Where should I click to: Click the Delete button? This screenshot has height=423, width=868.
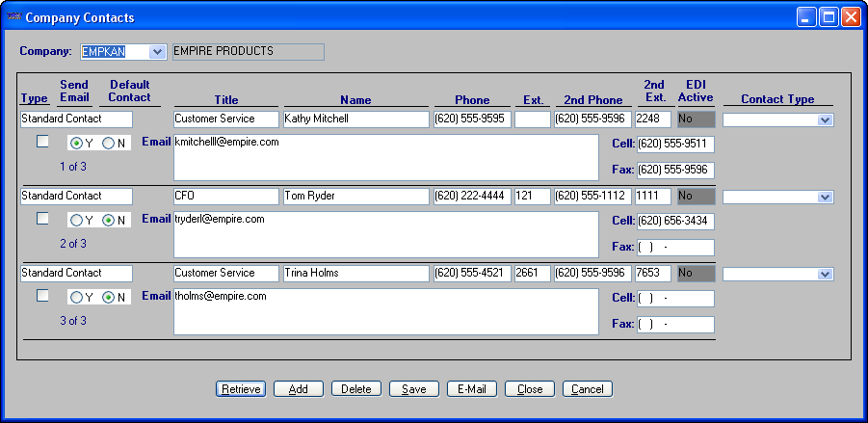355,389
